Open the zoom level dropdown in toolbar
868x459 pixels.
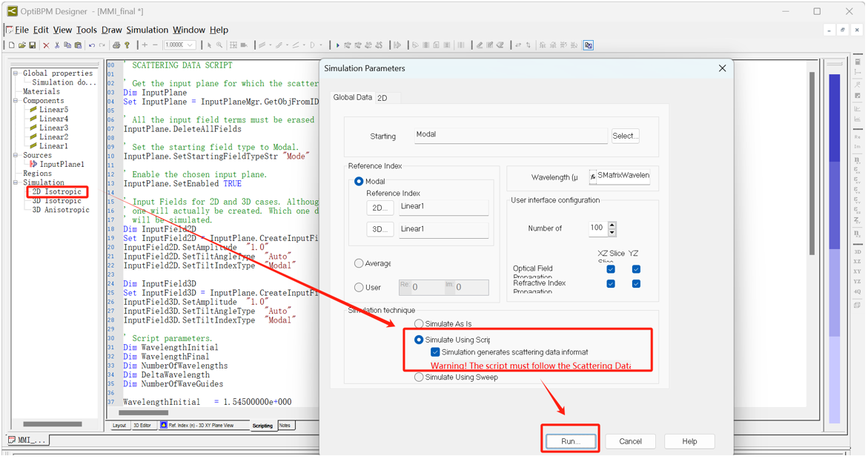(x=191, y=45)
